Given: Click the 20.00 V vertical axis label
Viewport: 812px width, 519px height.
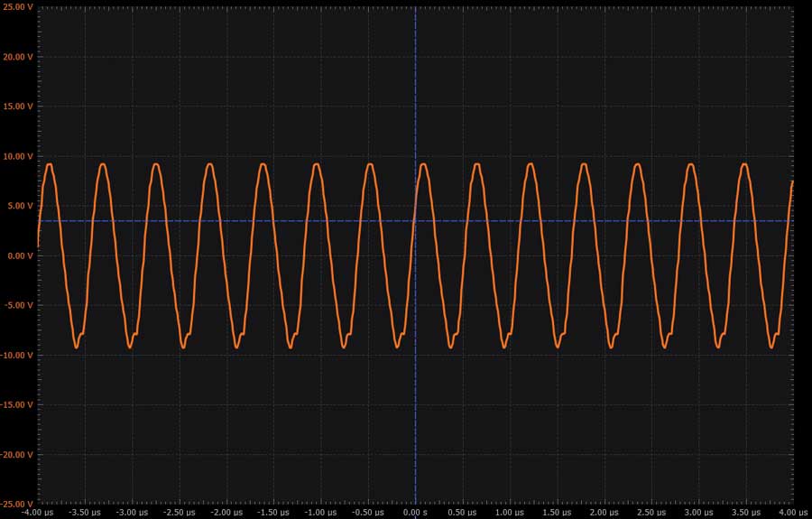Looking at the screenshot, I should click(x=17, y=57).
